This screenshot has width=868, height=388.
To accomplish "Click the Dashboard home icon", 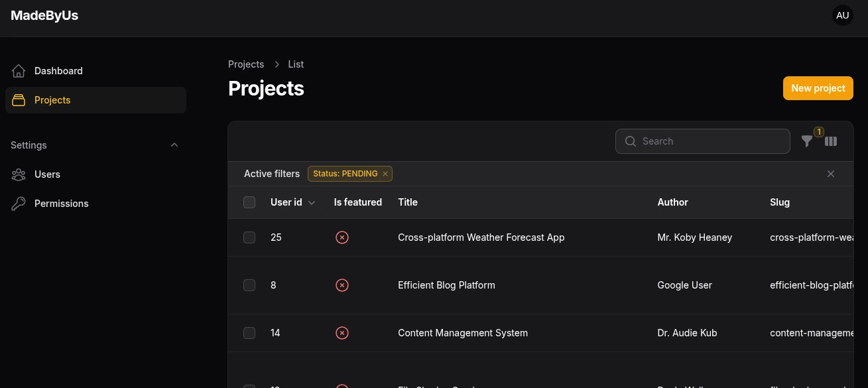I will coord(19,71).
